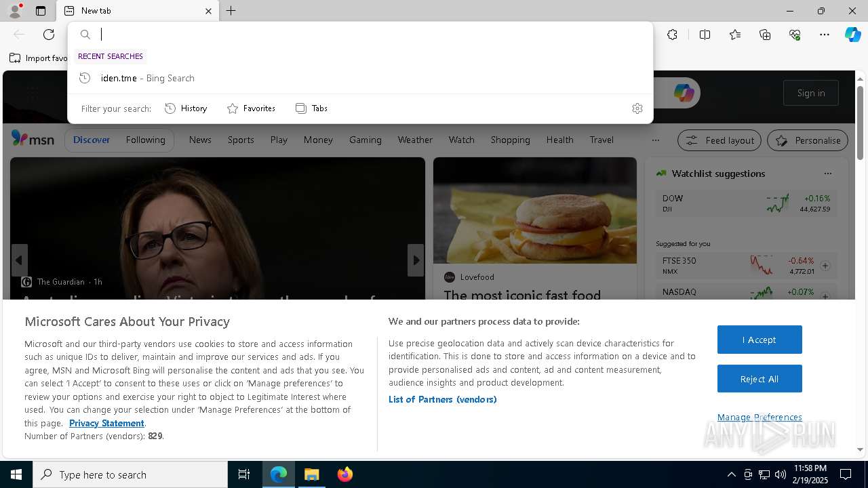Add FTSE 350 to watchlist

(825, 266)
